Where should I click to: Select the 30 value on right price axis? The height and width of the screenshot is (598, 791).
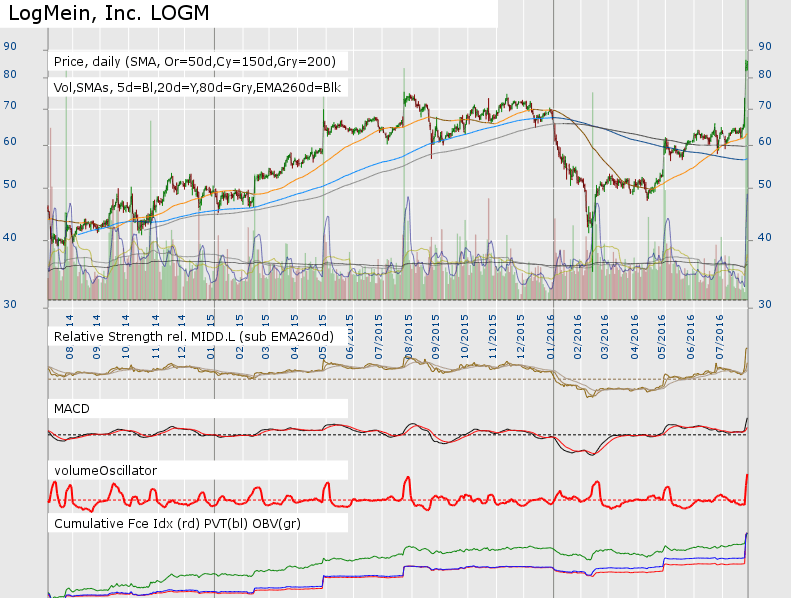point(765,304)
